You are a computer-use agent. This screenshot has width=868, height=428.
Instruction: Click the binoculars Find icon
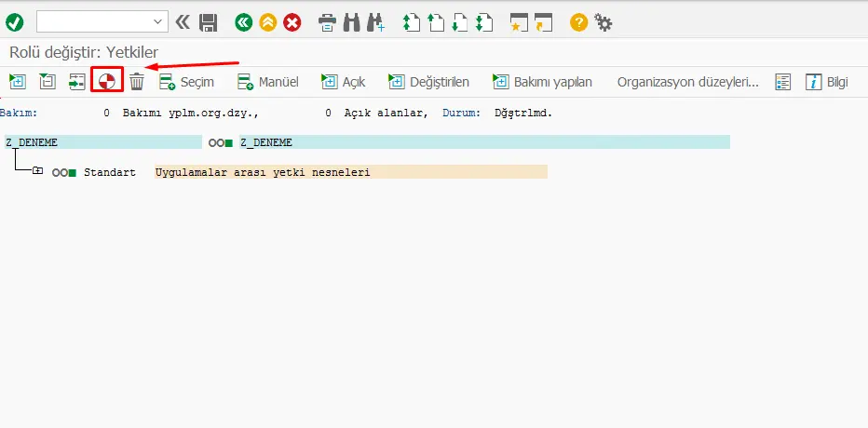click(x=352, y=21)
